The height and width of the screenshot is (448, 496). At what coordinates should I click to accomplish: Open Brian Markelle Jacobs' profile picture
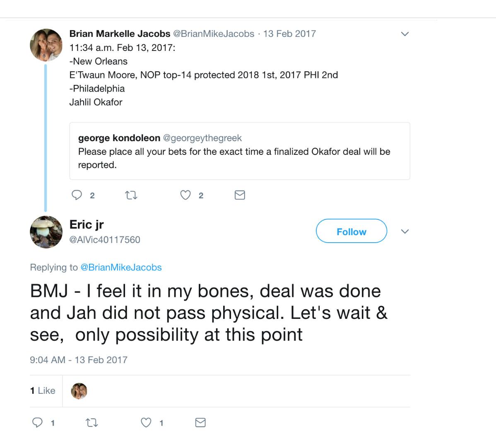point(46,45)
